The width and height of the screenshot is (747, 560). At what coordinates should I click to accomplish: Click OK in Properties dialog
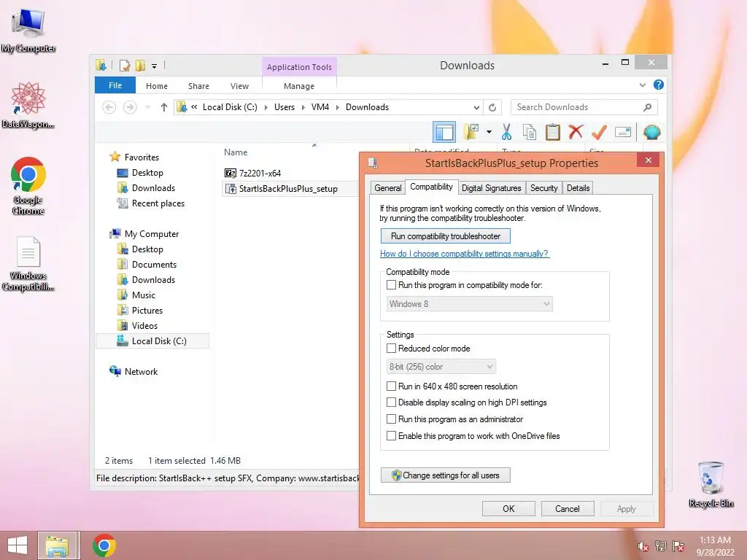click(x=508, y=508)
